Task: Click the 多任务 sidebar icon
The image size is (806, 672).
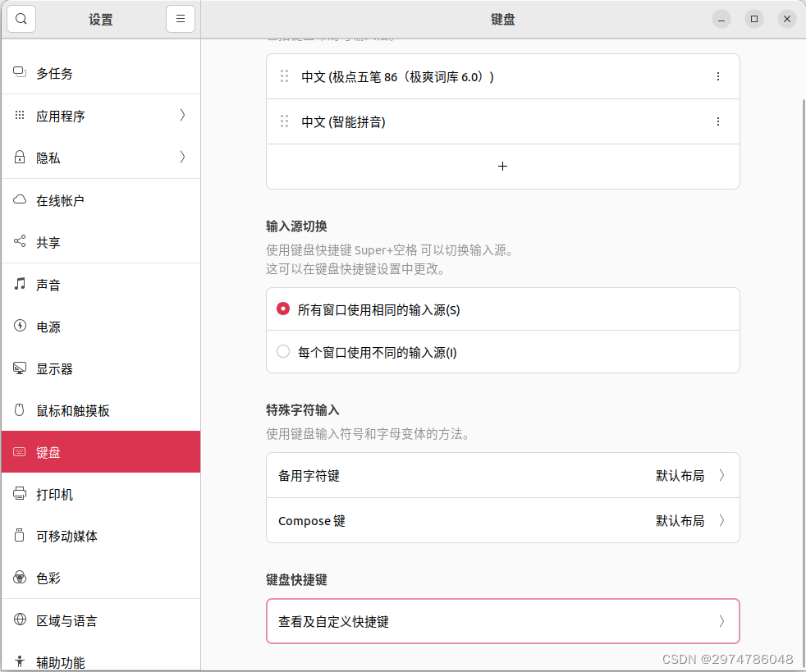Action: 20,72
